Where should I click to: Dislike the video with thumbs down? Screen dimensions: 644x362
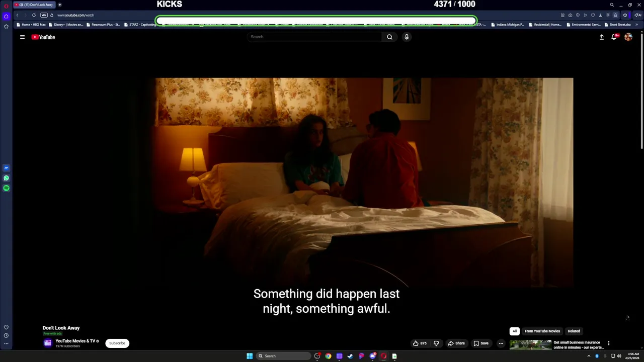[x=436, y=343]
